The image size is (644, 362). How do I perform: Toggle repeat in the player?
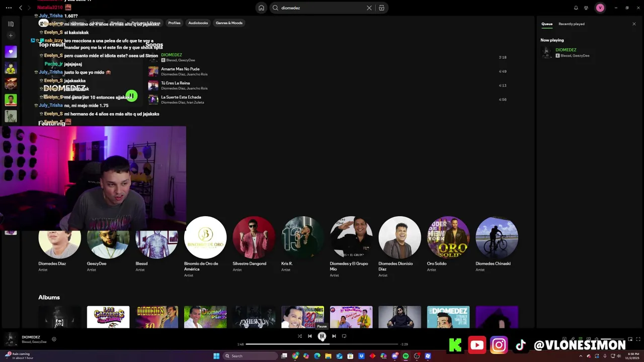344,336
